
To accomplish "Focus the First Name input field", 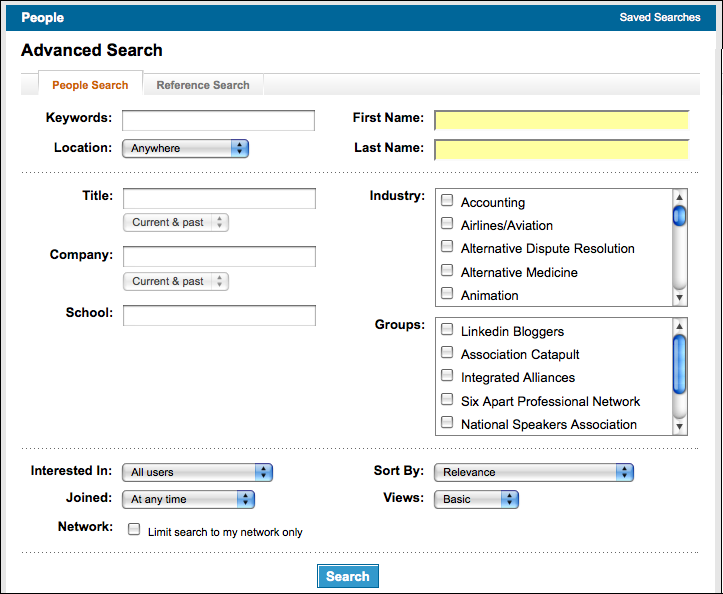I will 562,121.
